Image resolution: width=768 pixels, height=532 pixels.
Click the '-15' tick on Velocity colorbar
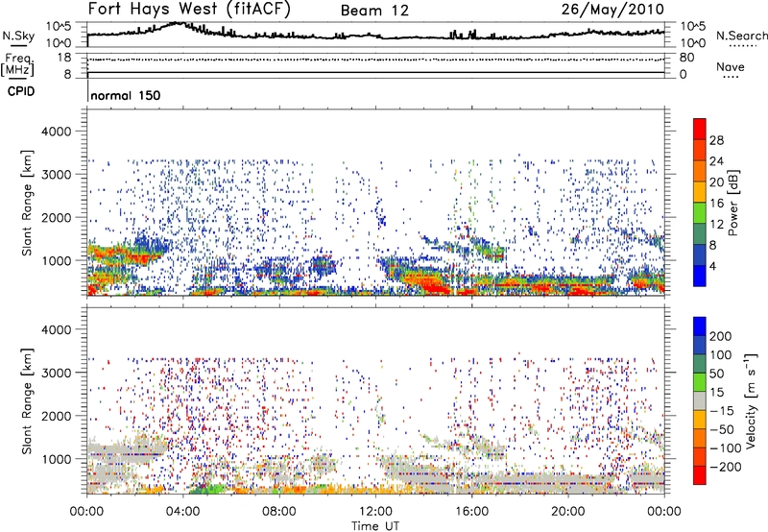722,411
